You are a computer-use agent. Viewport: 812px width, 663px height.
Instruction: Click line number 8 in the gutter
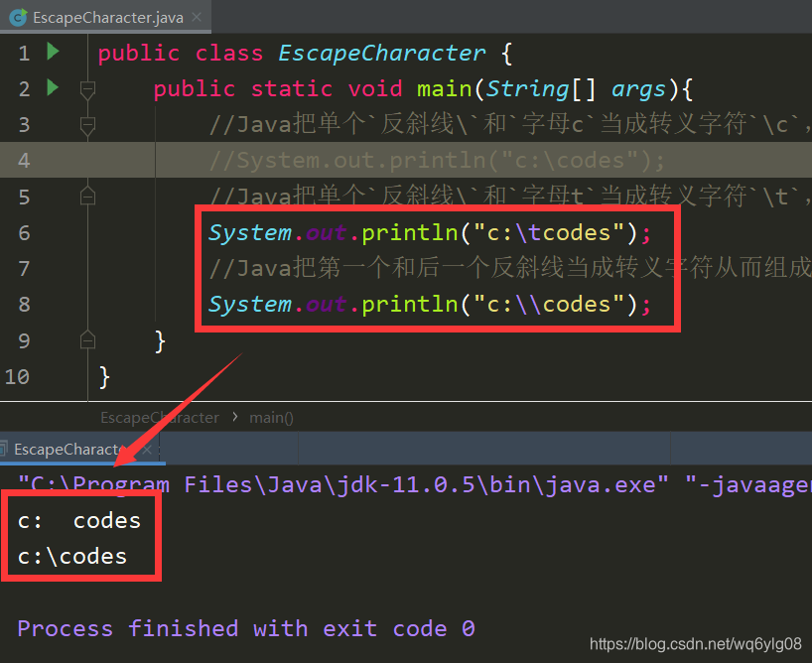(x=24, y=304)
